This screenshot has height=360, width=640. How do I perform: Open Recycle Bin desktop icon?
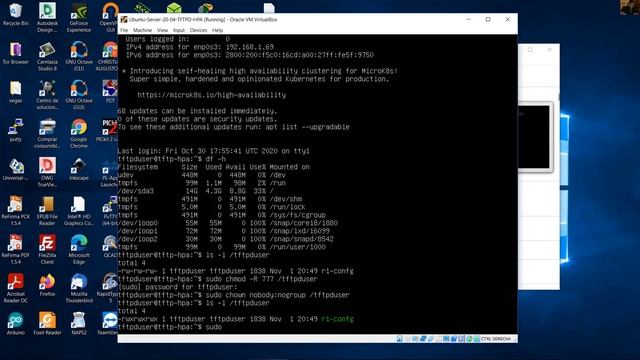click(x=16, y=14)
